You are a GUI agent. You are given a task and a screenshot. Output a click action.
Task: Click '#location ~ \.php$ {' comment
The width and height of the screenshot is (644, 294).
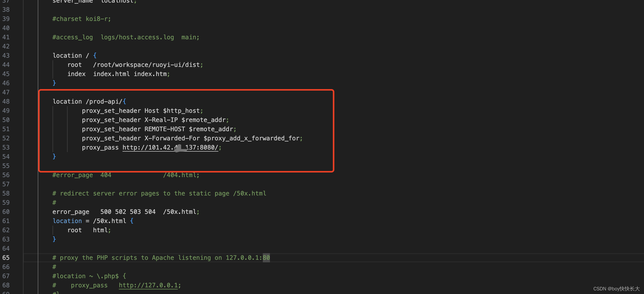(x=89, y=276)
